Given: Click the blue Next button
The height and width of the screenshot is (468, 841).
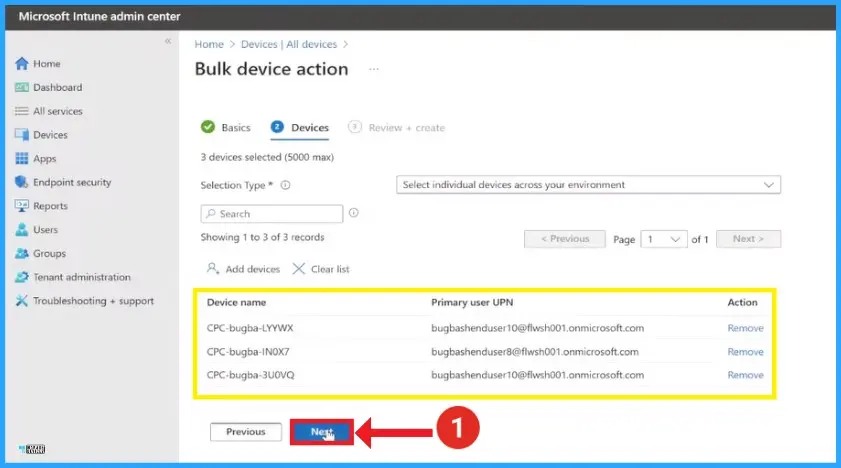Looking at the screenshot, I should (322, 432).
